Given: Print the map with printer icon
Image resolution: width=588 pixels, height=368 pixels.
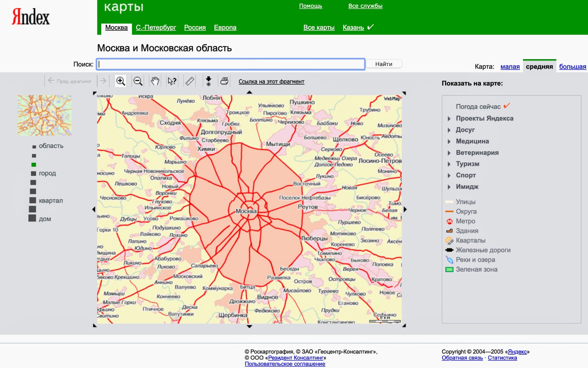Looking at the screenshot, I should pos(224,81).
